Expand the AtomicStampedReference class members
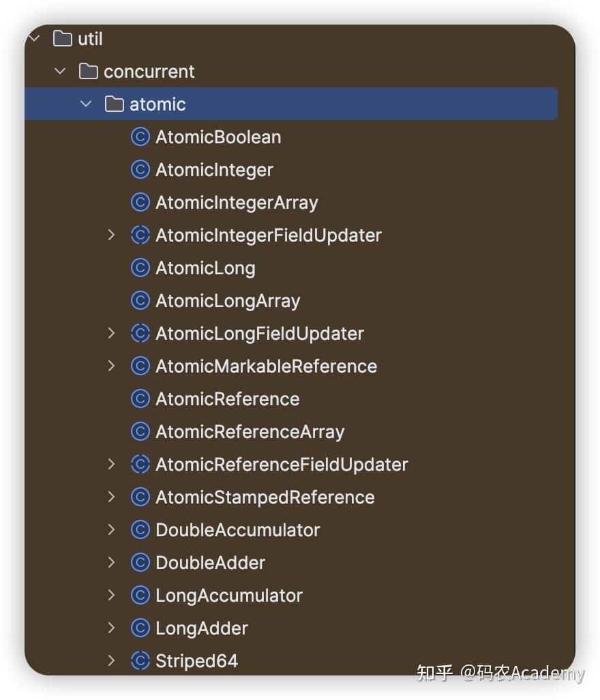This screenshot has width=600, height=700. [112, 497]
